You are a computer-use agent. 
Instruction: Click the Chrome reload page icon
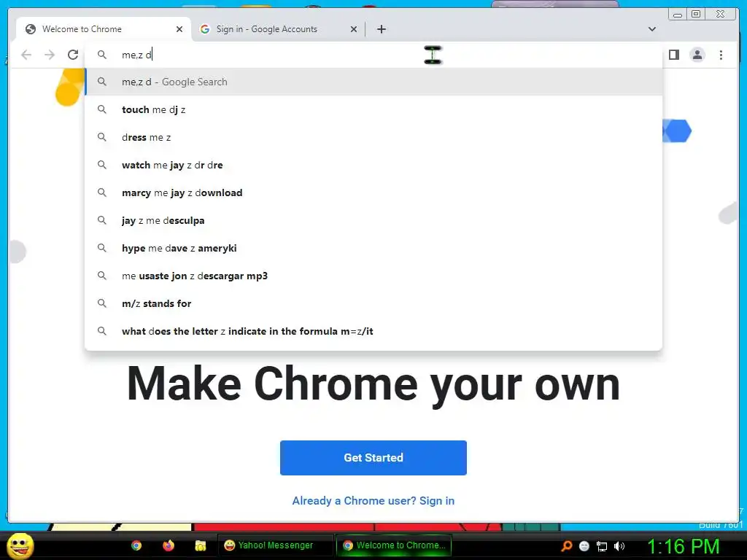pos(73,55)
